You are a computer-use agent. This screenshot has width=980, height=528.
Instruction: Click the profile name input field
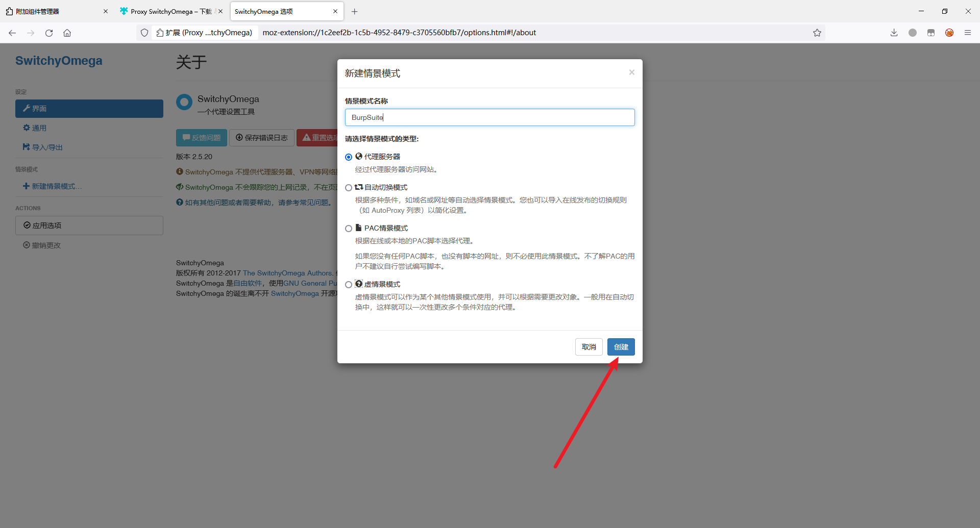pyautogui.click(x=490, y=117)
